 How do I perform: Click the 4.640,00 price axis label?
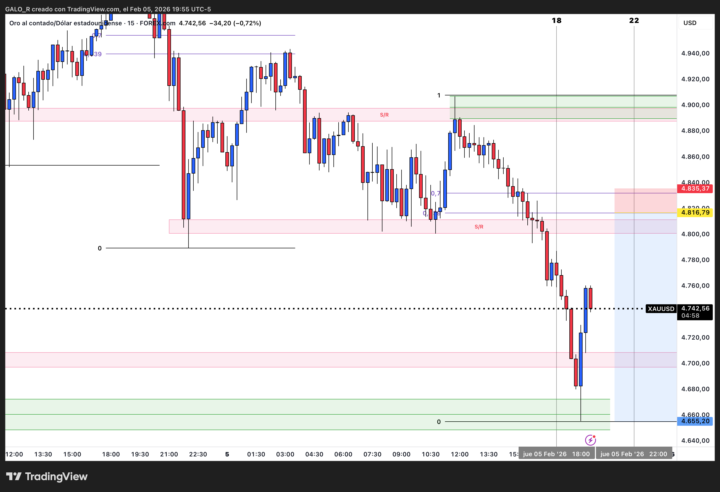pos(695,441)
